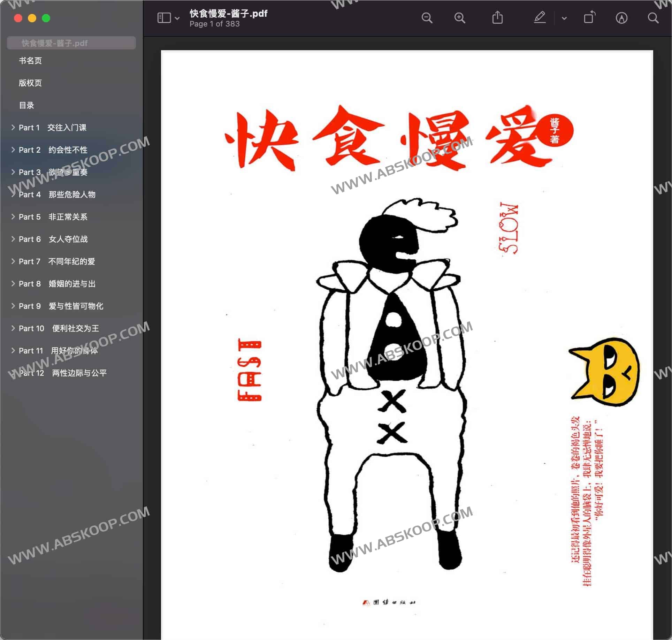Click the Zoom Out magnifier icon

427,18
